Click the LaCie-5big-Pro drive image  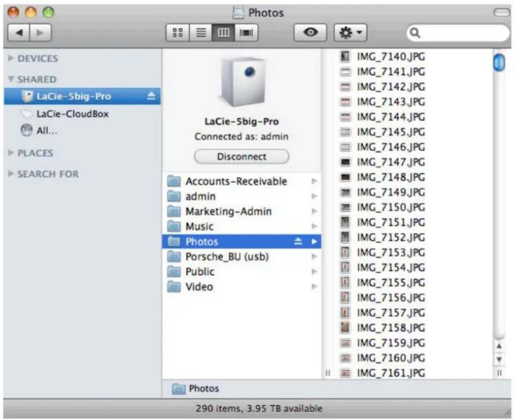(x=244, y=82)
